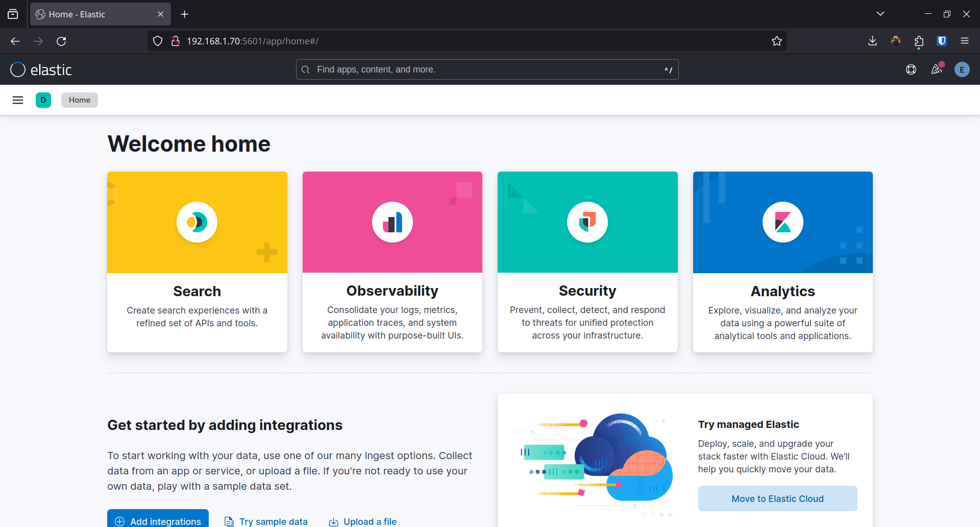Focus the Find apps search field
This screenshot has width=980, height=527.
point(487,69)
